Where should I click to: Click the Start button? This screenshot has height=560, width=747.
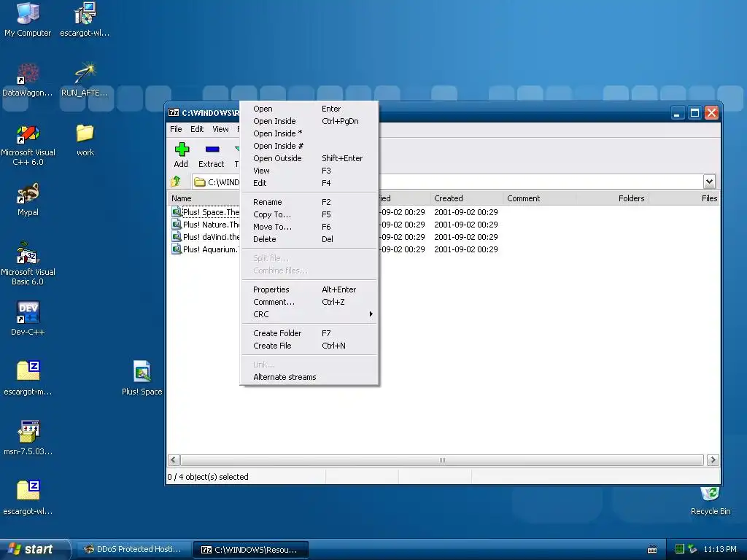34,549
